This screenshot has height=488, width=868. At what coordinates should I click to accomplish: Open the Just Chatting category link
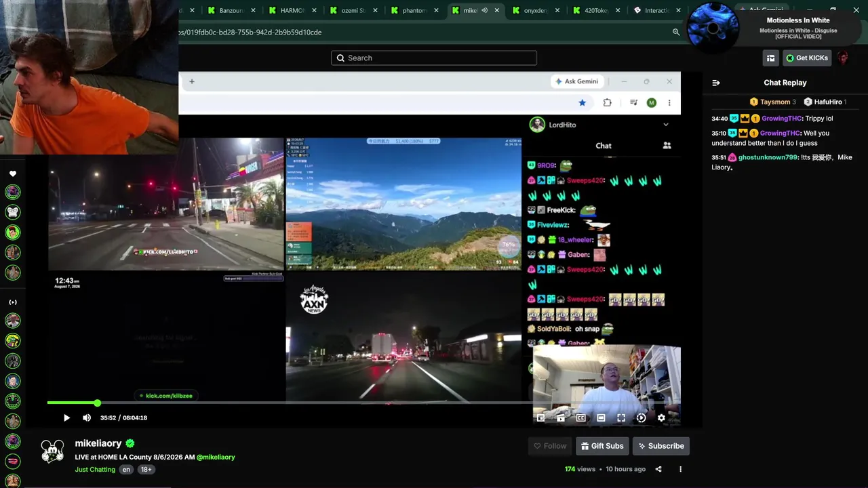pyautogui.click(x=95, y=470)
